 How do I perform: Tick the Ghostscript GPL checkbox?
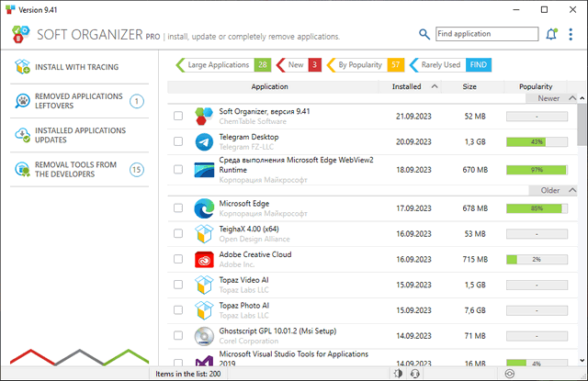[x=178, y=335]
